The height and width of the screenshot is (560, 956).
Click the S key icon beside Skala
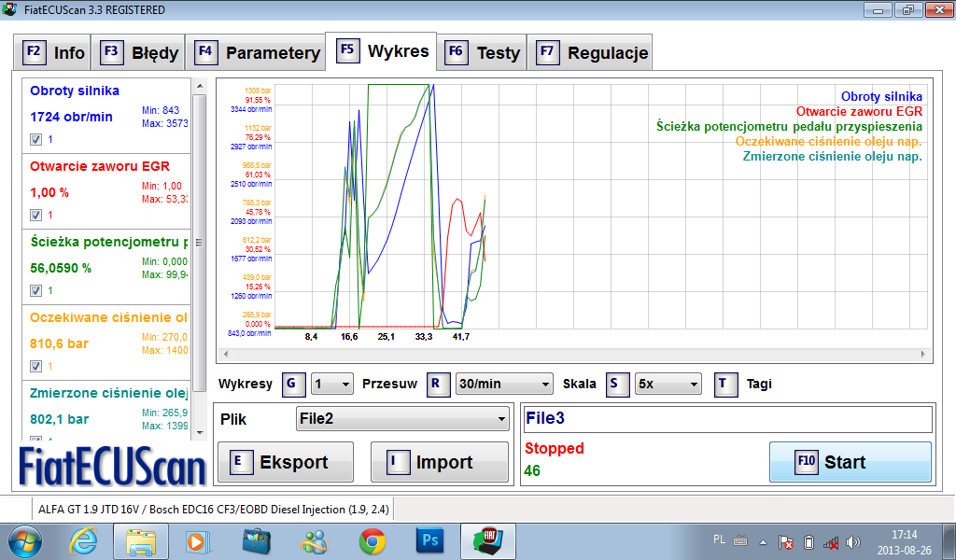(x=618, y=384)
